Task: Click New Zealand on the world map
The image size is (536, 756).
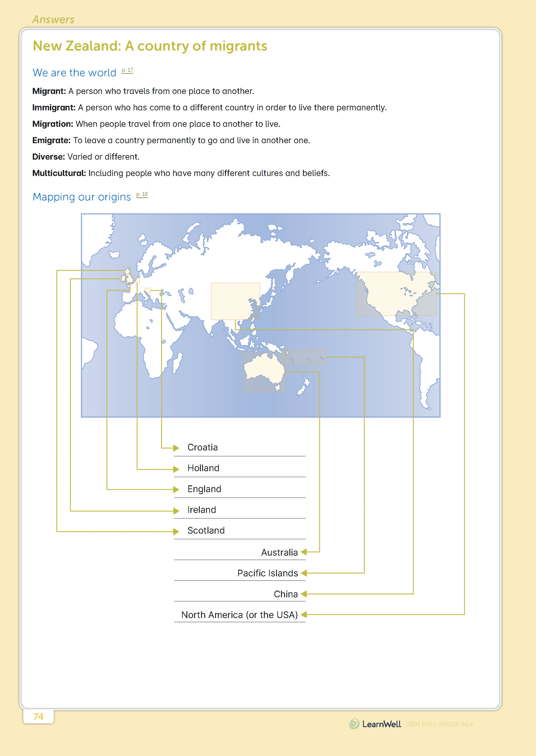Action: [304, 386]
